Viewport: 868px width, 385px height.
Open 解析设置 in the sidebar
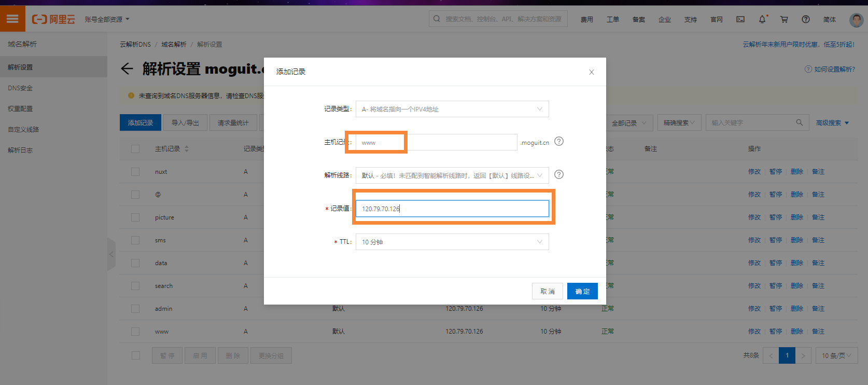point(53,67)
